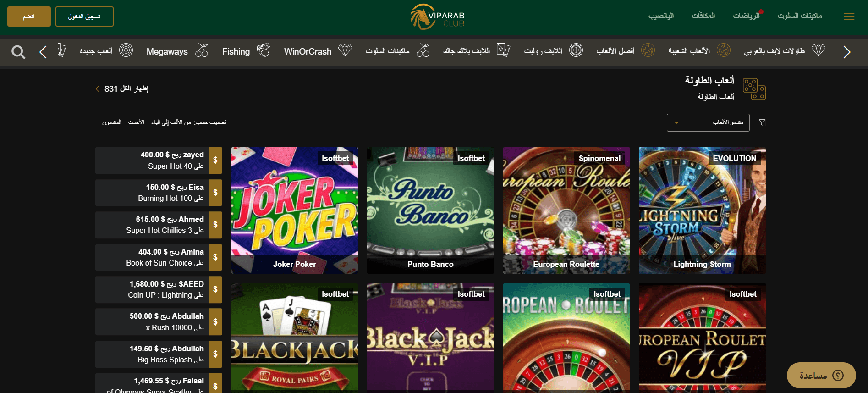Click dollar icon beside zayed's win
The height and width of the screenshot is (393, 868).
pyautogui.click(x=215, y=161)
